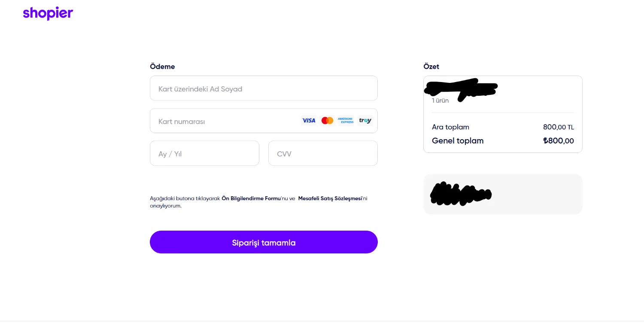This screenshot has width=644, height=323.
Task: Click into the Kart numarası field
Action: pos(223,121)
